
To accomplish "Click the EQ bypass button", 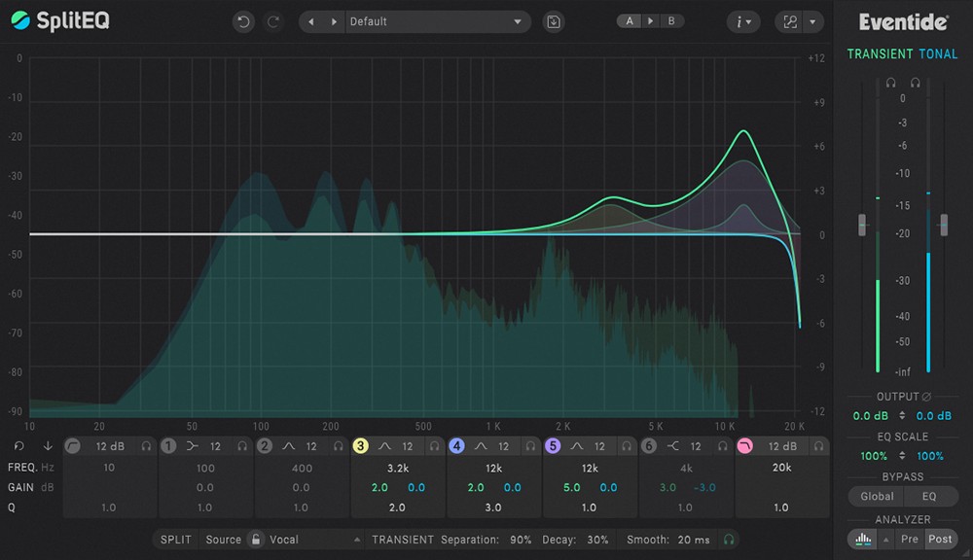I will point(929,496).
